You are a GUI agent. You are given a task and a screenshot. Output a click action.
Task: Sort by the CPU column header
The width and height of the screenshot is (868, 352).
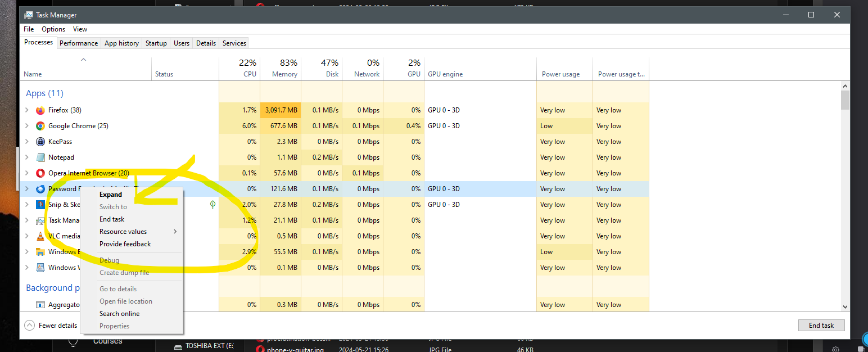click(239, 68)
